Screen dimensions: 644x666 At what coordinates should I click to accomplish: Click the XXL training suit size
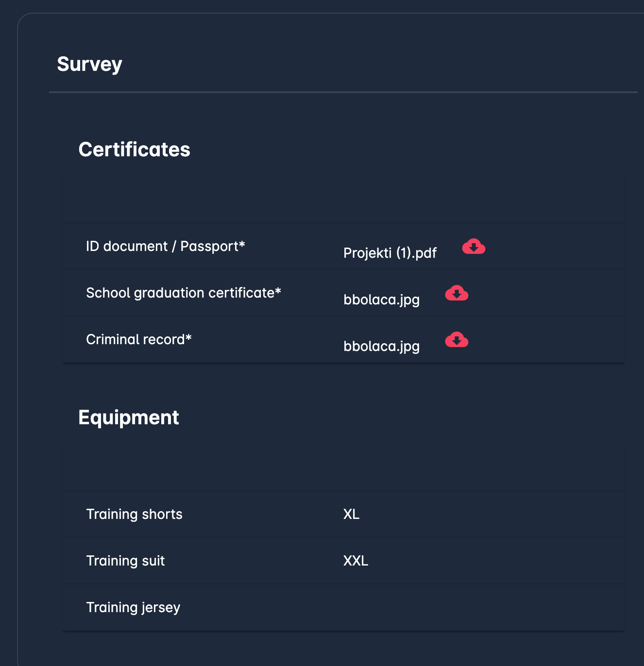[356, 561]
